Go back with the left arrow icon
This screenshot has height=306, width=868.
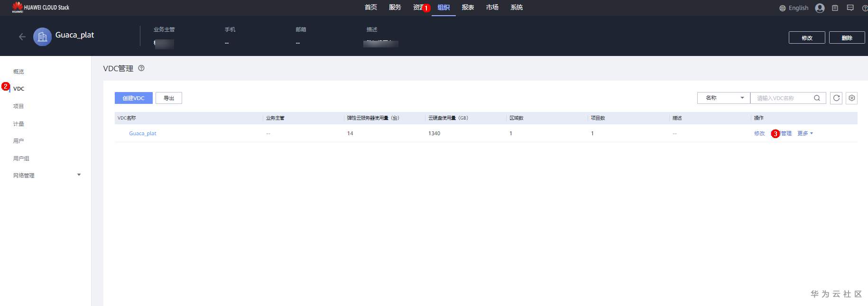pyautogui.click(x=22, y=37)
